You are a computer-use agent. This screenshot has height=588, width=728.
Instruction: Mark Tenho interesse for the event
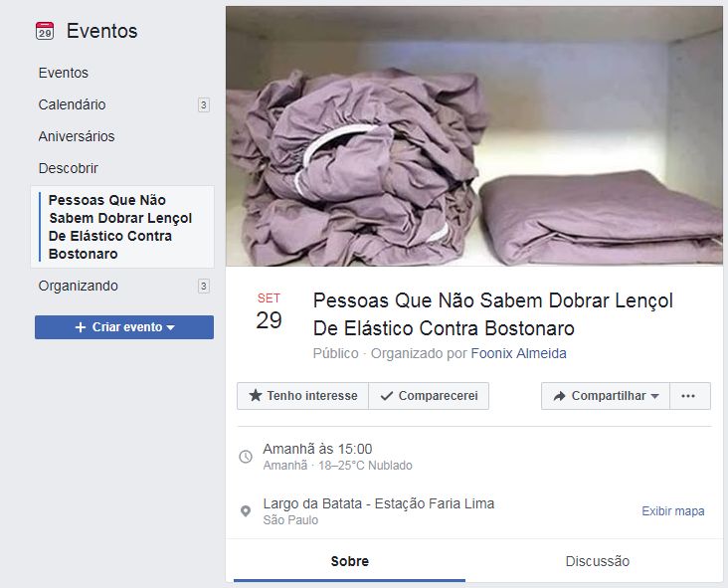click(x=302, y=396)
